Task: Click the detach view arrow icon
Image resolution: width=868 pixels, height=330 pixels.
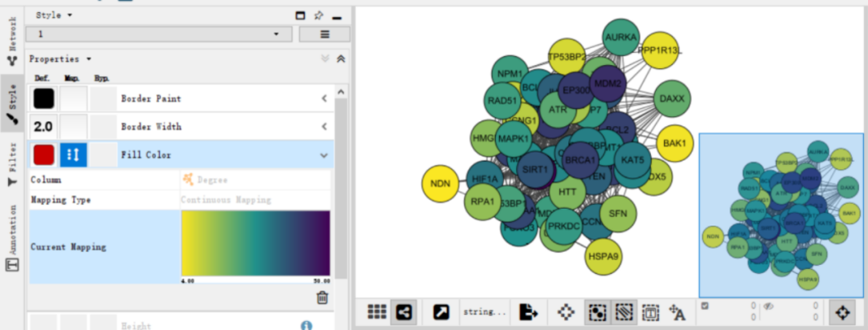Action: (x=440, y=312)
